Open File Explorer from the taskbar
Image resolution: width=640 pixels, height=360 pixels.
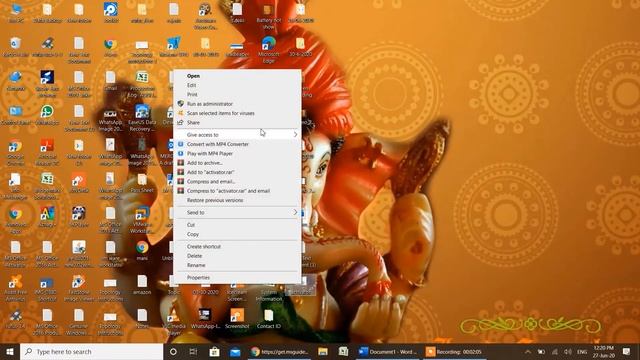[323, 351]
